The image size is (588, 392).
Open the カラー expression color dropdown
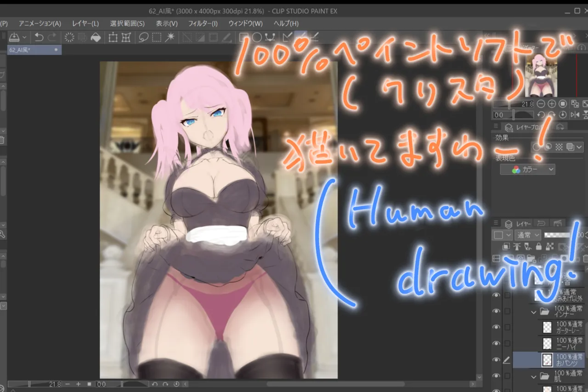coord(527,169)
